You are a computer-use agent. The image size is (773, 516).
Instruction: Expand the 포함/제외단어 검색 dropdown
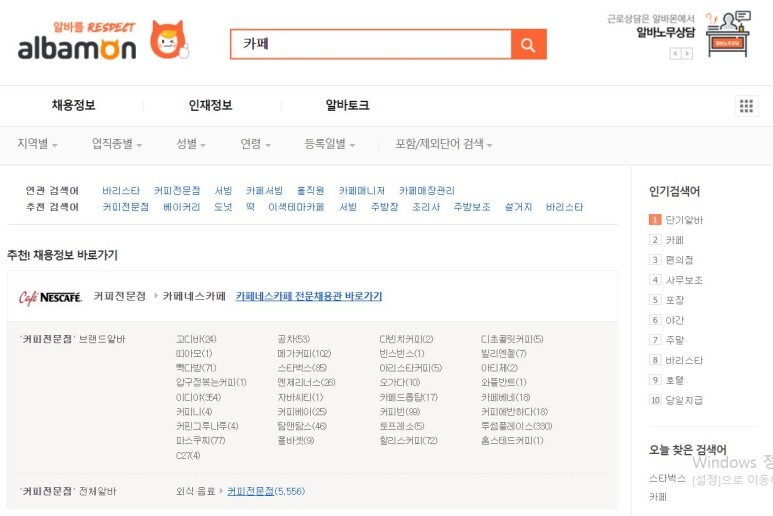(x=443, y=144)
